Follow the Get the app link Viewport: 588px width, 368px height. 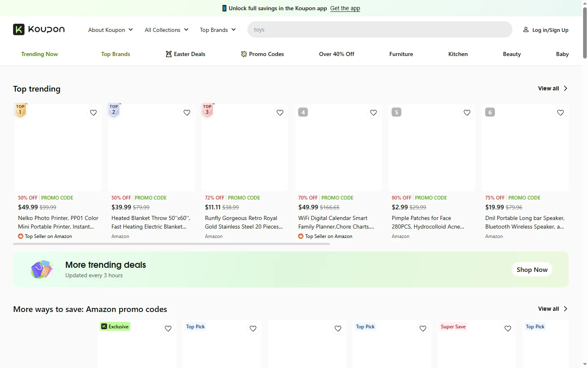click(345, 8)
